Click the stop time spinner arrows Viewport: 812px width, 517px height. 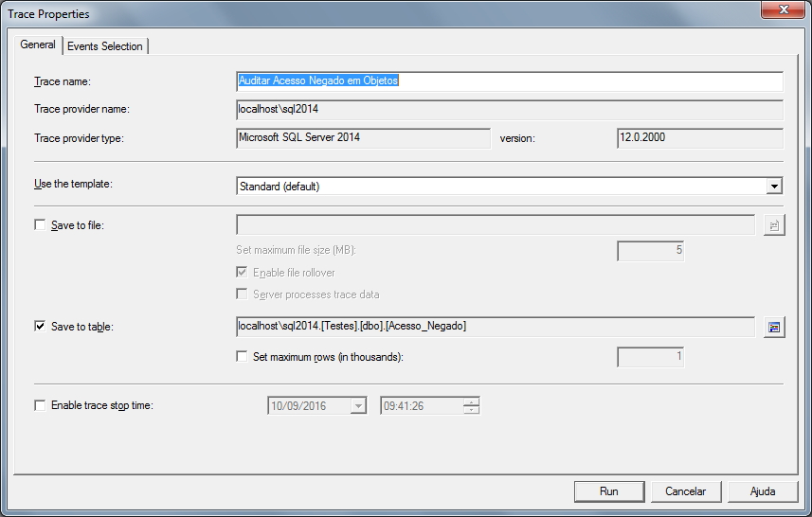pyautogui.click(x=471, y=405)
